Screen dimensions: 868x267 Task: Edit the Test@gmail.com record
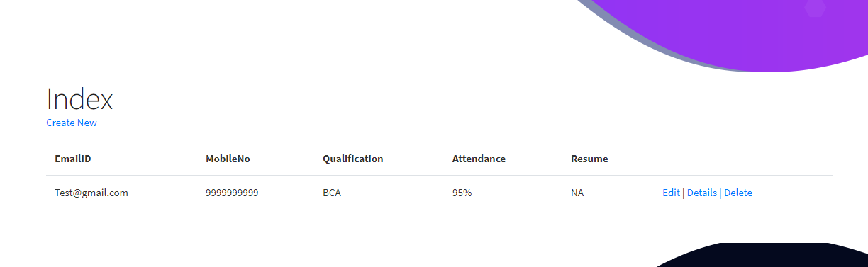pos(671,193)
